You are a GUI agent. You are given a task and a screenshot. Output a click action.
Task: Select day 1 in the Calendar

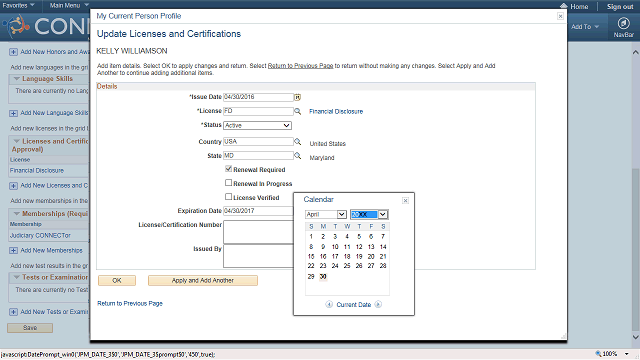tap(311, 236)
